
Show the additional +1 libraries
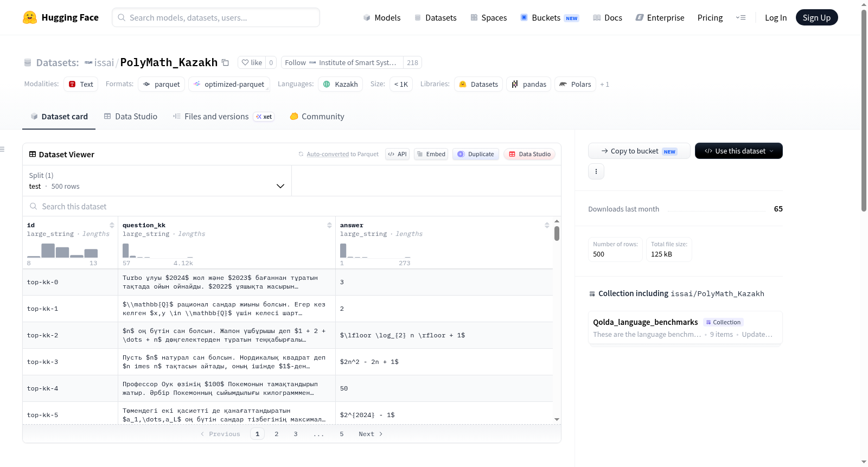[x=605, y=84]
